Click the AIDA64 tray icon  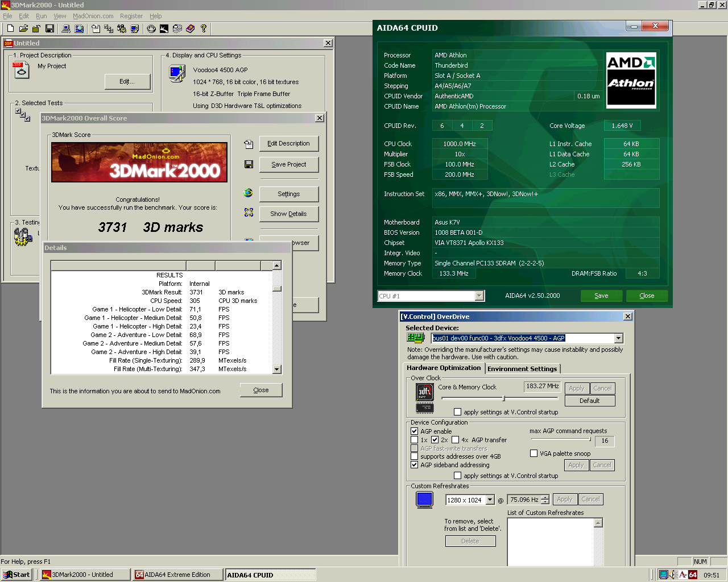coord(693,575)
